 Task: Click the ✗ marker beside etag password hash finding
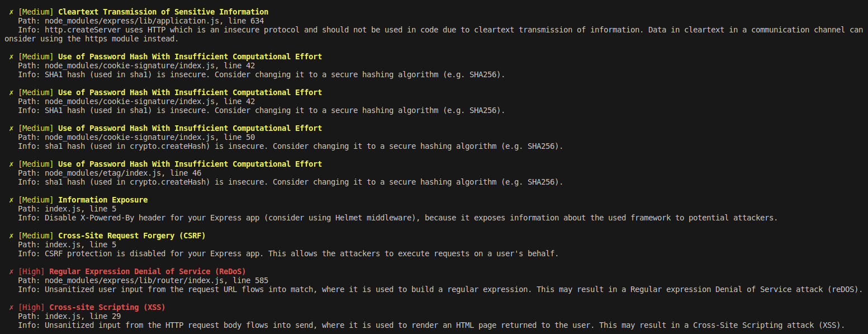[11, 164]
